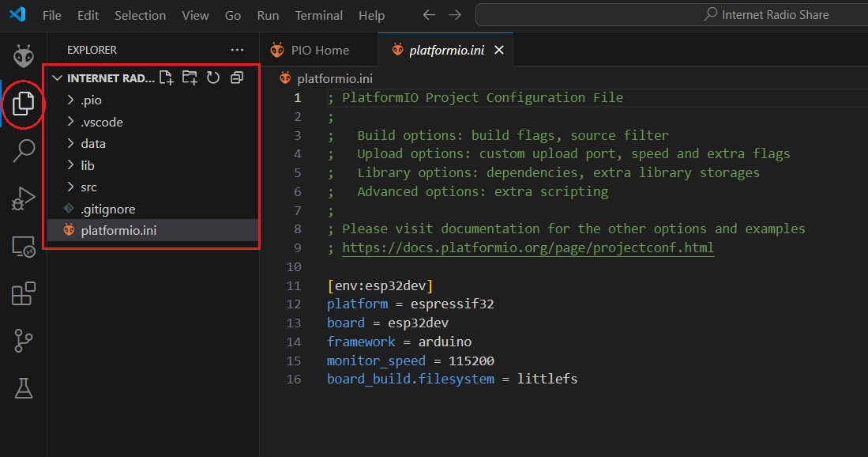Go back with the left arrow

click(x=429, y=15)
